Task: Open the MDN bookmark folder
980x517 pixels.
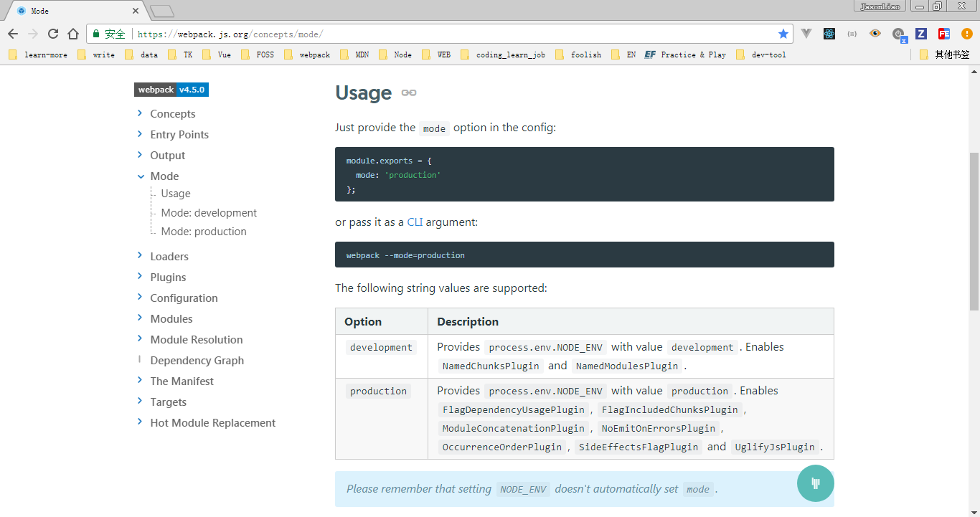Action: point(355,54)
